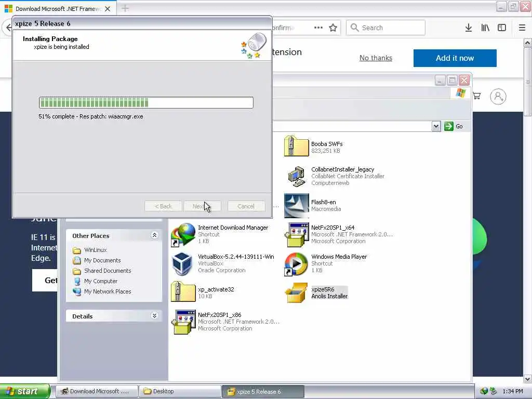Open the Firefox hamburger menu
This screenshot has width=532, height=399.
click(522, 28)
